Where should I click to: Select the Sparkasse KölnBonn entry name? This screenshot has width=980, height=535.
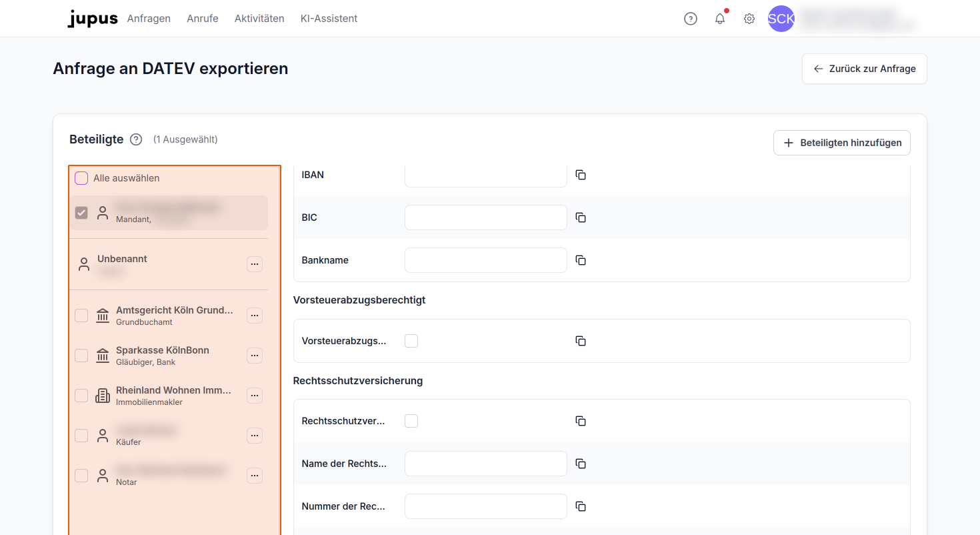point(163,350)
